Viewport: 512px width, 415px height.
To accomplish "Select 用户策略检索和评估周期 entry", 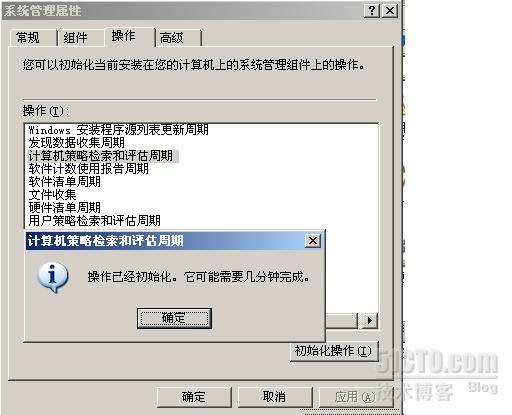I will click(x=94, y=220).
